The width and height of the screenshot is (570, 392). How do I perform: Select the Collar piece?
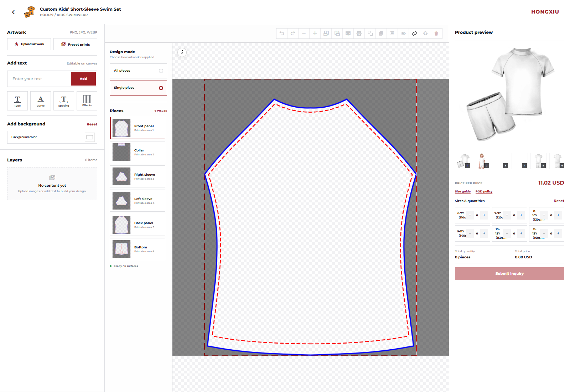click(138, 152)
